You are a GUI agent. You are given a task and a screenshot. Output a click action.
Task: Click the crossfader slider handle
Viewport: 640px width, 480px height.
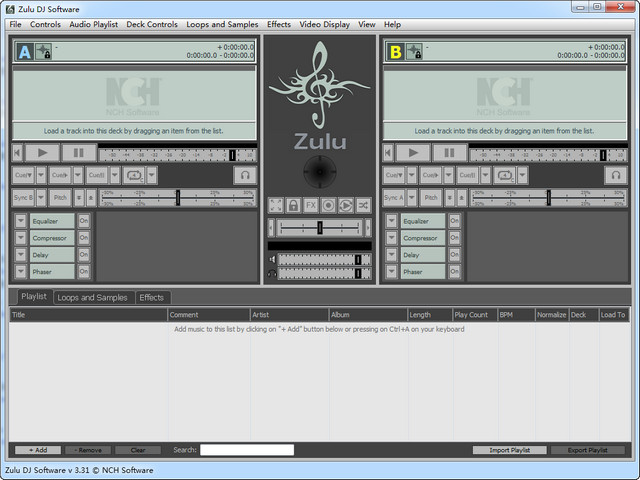[x=320, y=228]
